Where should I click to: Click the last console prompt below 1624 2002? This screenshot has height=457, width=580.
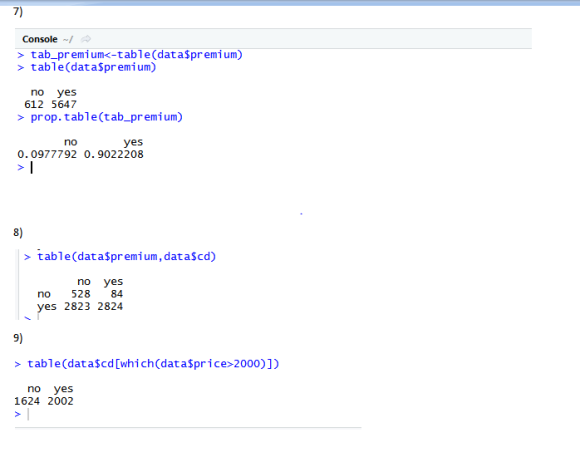tap(21, 414)
